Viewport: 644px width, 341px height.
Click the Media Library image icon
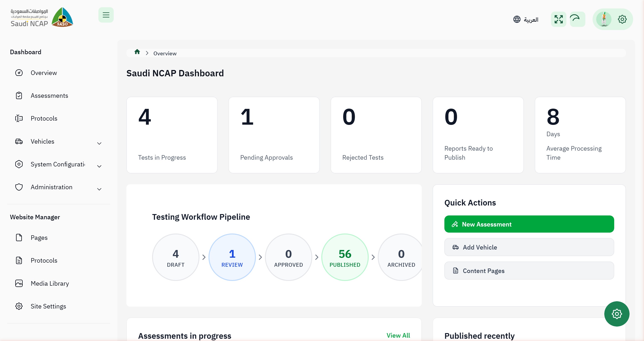coord(19,283)
